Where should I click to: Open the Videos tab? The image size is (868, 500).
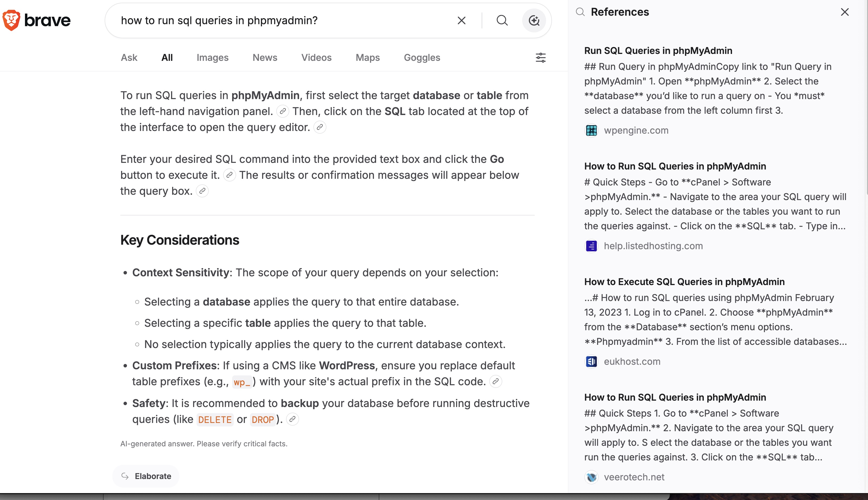pyautogui.click(x=316, y=58)
